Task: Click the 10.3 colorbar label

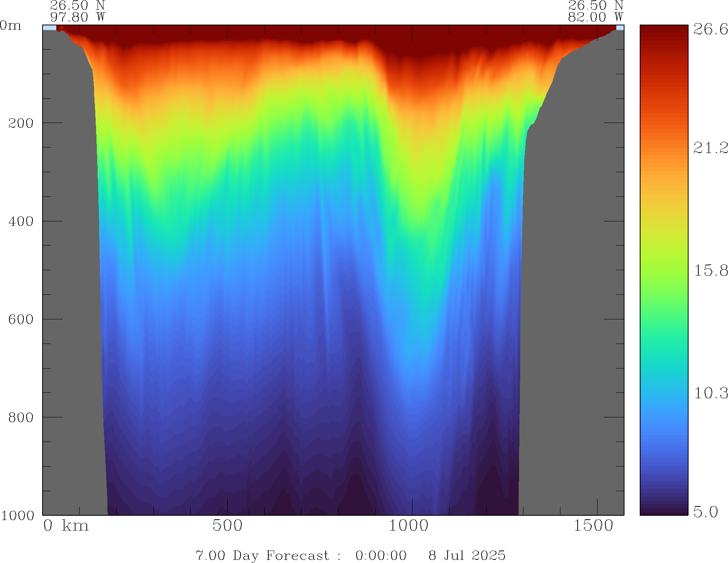Action: point(710,393)
